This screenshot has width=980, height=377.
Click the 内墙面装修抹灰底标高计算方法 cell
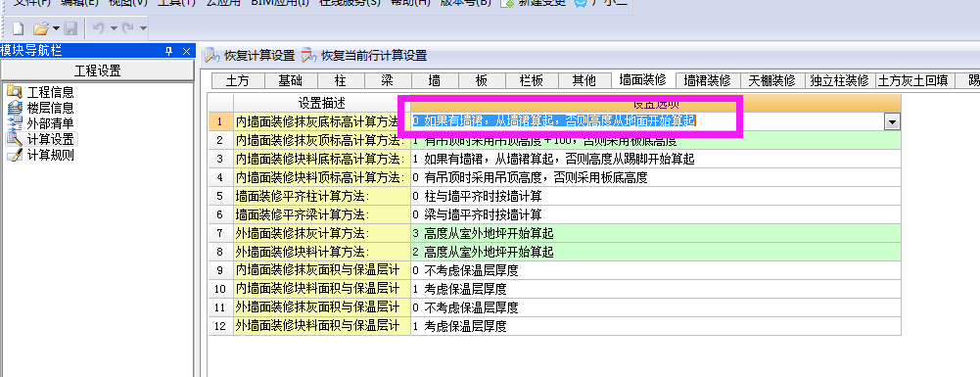point(322,121)
